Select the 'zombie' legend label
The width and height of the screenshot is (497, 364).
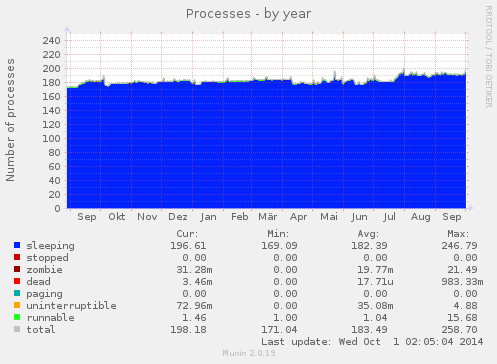(44, 270)
